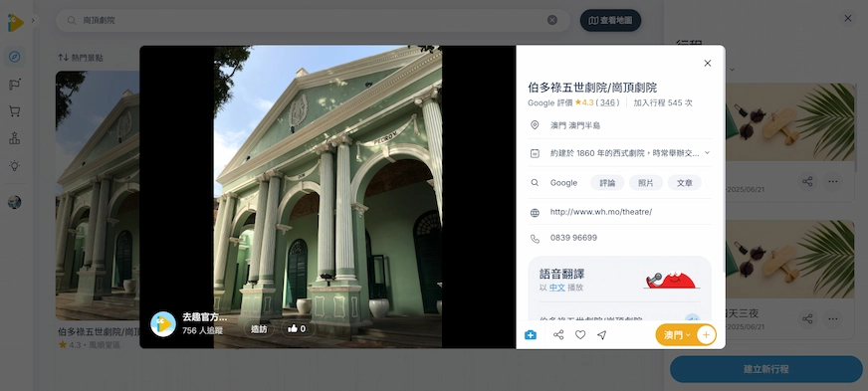Click the navigation arrow icon in footer

pos(602,334)
